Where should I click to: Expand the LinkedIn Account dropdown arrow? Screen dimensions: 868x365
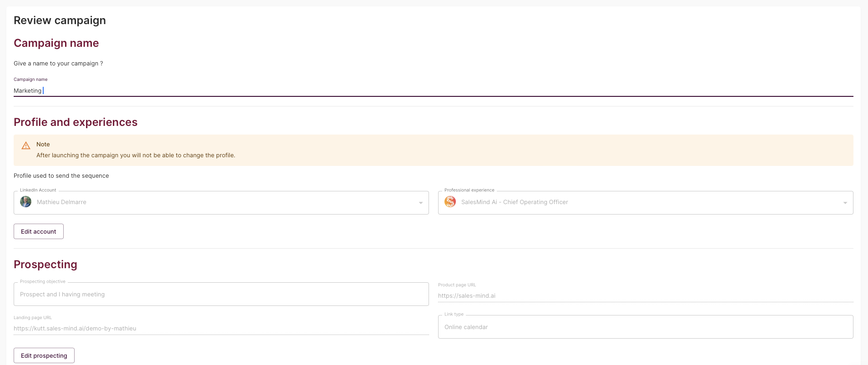(421, 203)
